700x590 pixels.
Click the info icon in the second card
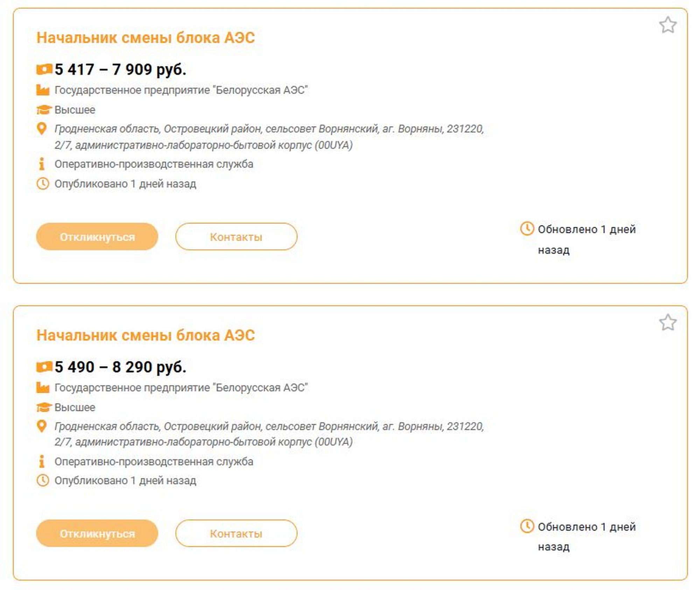click(42, 461)
